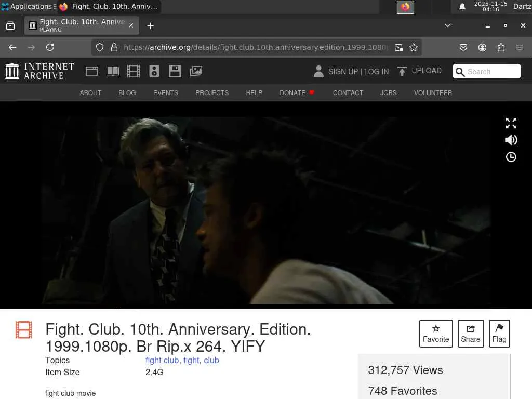The height and width of the screenshot is (399, 532).
Task: Open the Software floppy disk icon
Action: [x=175, y=71]
